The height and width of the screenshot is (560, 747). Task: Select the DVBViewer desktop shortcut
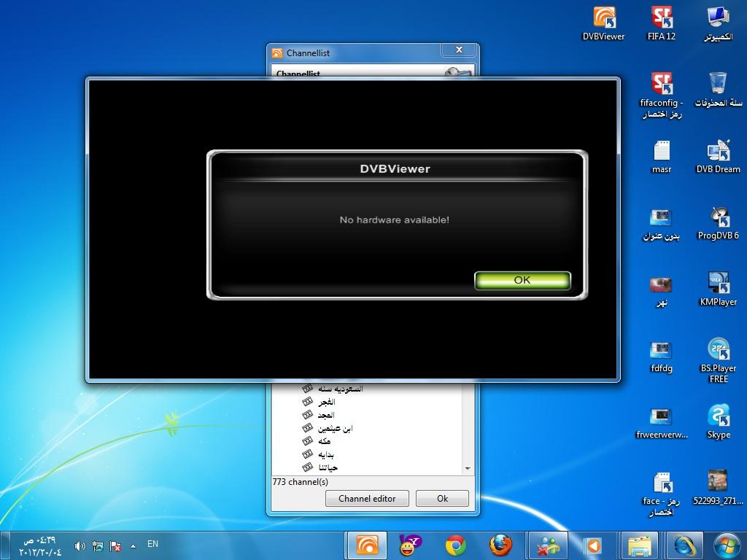(x=603, y=24)
